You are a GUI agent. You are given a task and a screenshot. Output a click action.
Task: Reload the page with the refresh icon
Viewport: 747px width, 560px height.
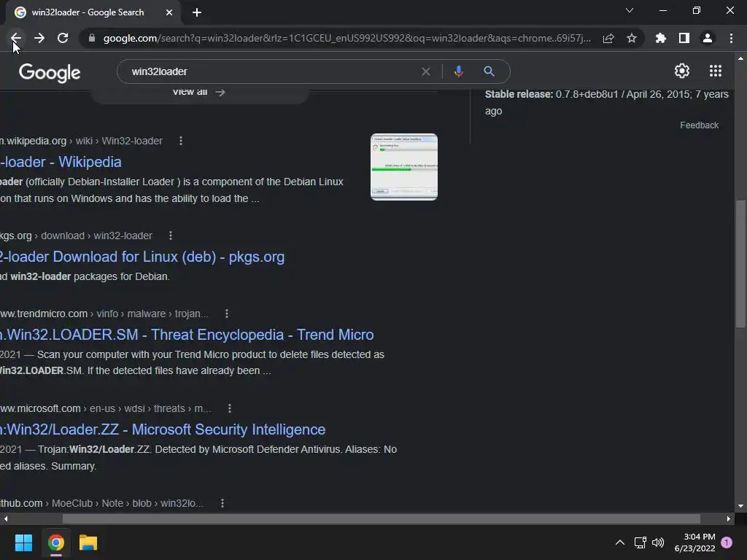[63, 38]
